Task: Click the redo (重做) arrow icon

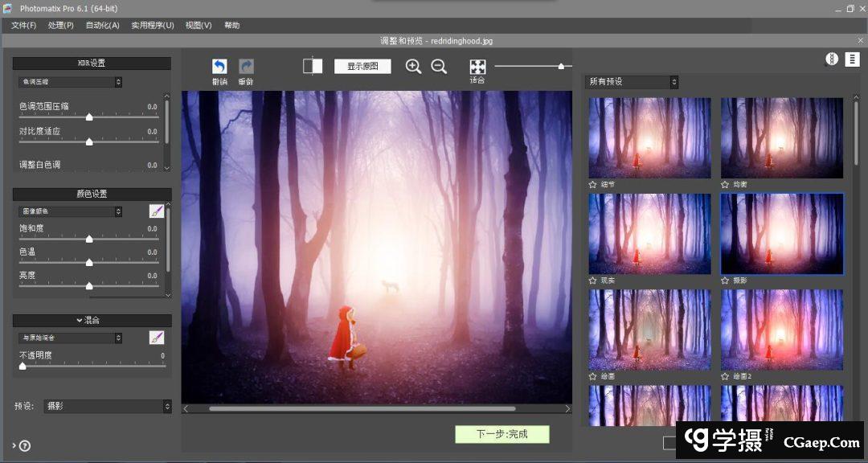Action: 246,67
